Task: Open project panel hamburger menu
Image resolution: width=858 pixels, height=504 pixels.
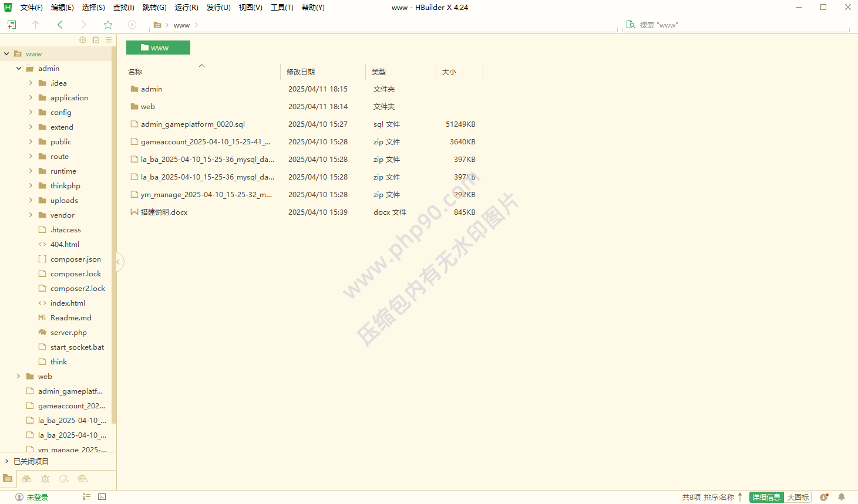Action: coord(109,40)
